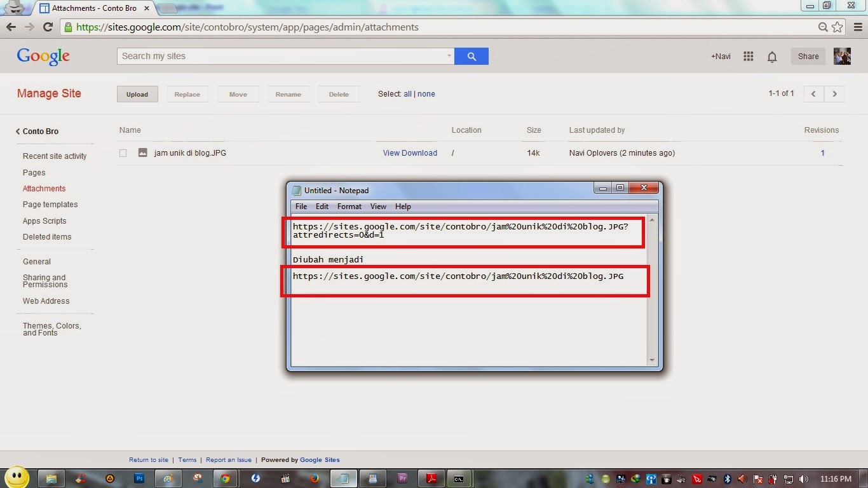Open Pages in the sidebar
The width and height of the screenshot is (868, 488).
coord(34,173)
